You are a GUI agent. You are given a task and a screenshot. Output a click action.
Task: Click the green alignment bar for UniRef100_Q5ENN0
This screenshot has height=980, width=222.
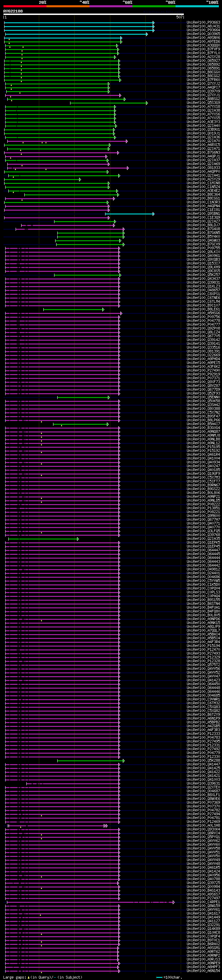84,397
